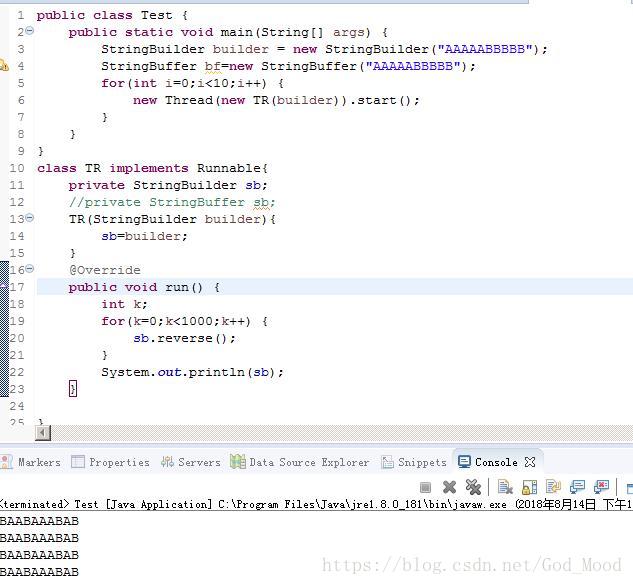The height and width of the screenshot is (585, 633).
Task: Collapse the main method fold at line 2
Action: pyautogui.click(x=29, y=30)
